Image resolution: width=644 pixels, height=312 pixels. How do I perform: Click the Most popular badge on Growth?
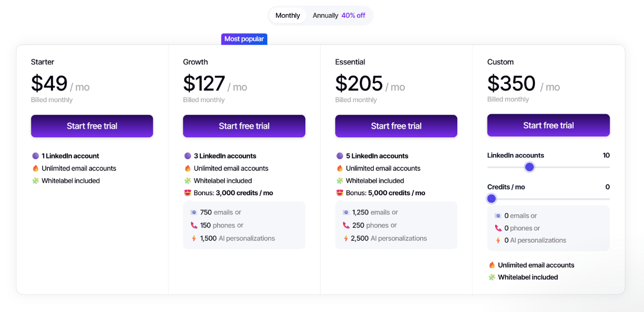(x=244, y=39)
